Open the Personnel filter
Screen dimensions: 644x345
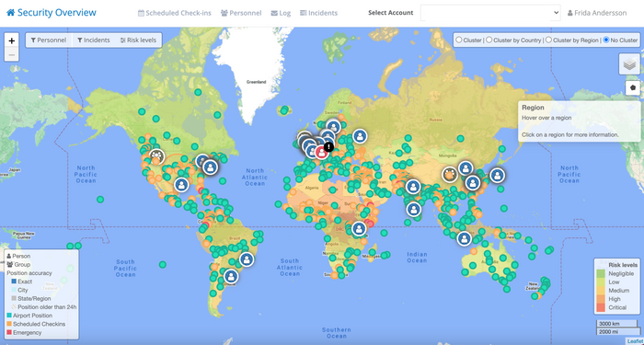49,40
